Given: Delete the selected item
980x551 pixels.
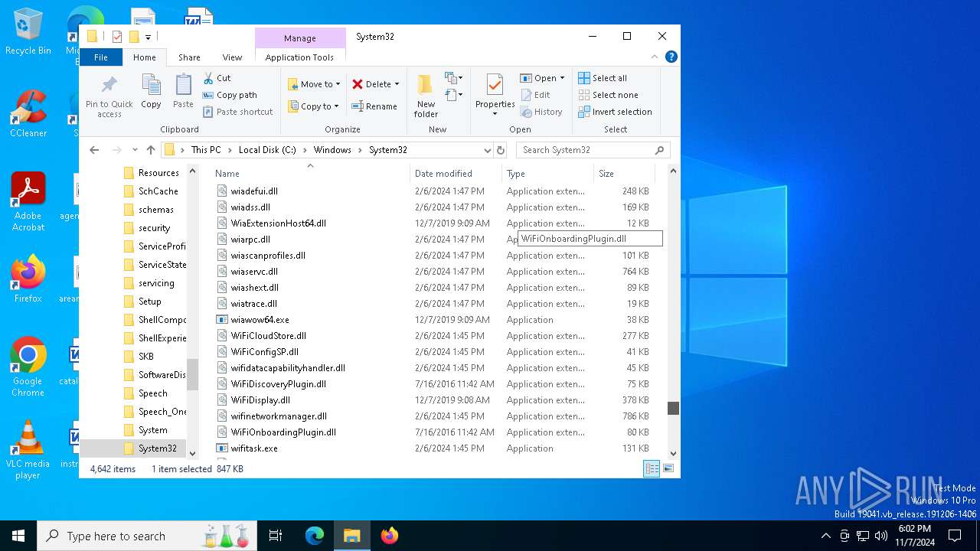Looking at the screenshot, I should pos(371,84).
